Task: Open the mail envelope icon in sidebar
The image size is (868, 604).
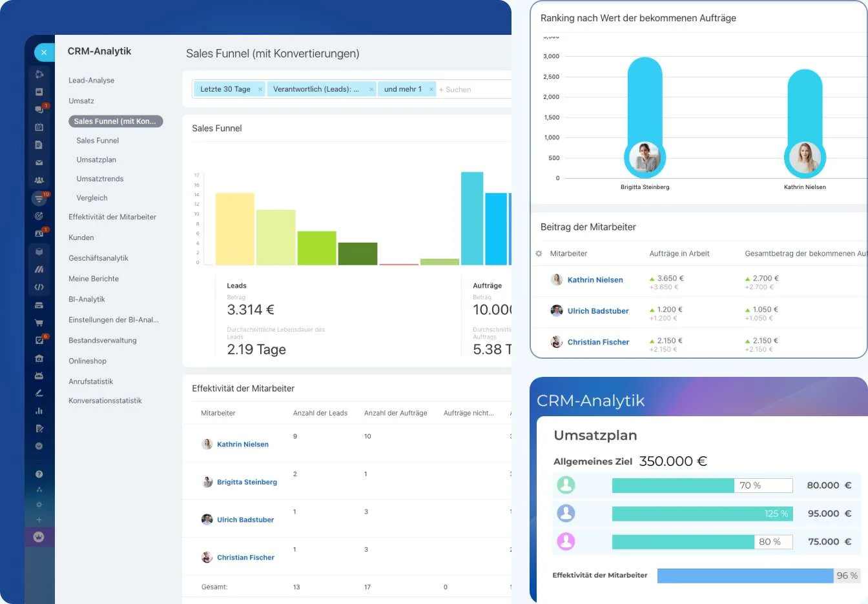Action: pos(39,163)
